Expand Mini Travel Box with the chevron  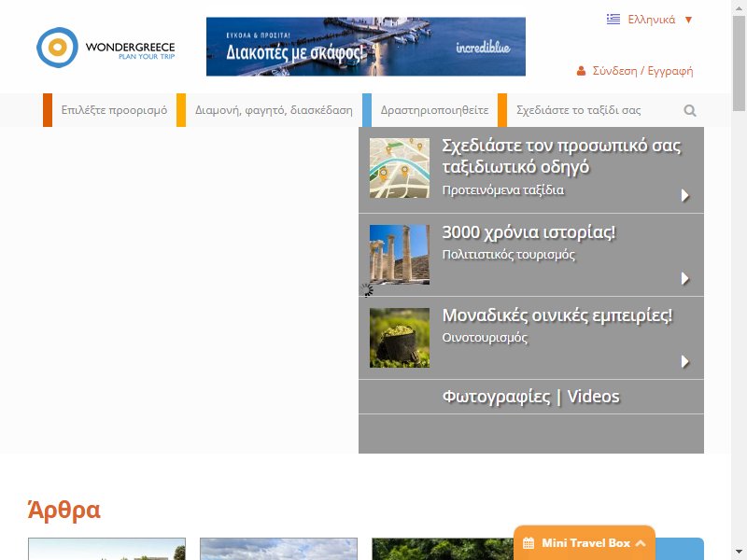tap(641, 543)
